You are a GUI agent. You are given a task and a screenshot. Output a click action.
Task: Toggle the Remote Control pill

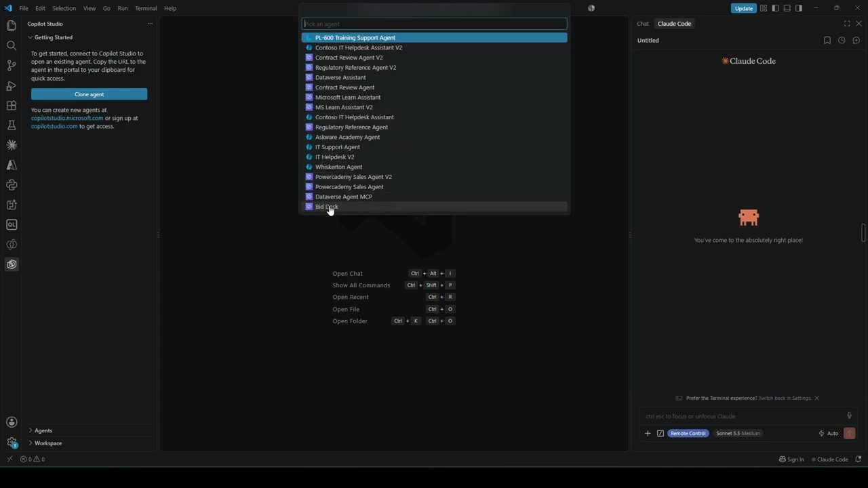pyautogui.click(x=688, y=433)
